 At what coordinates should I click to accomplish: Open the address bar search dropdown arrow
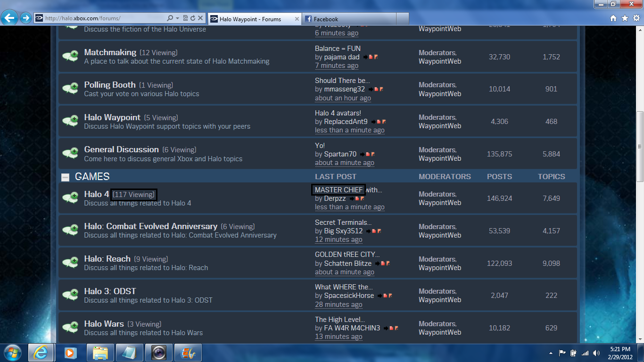177,18
